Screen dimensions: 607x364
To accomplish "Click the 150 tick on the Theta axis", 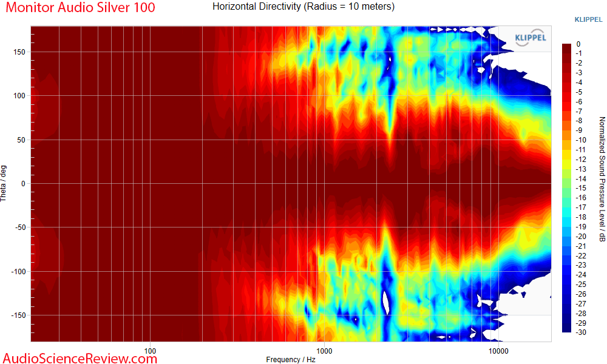I will click(19, 52).
